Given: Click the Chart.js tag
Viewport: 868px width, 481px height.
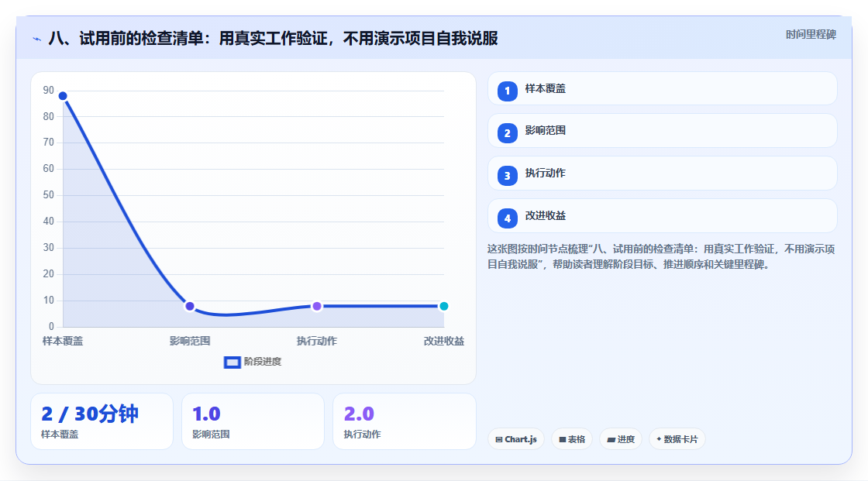Looking at the screenshot, I should click(x=516, y=439).
